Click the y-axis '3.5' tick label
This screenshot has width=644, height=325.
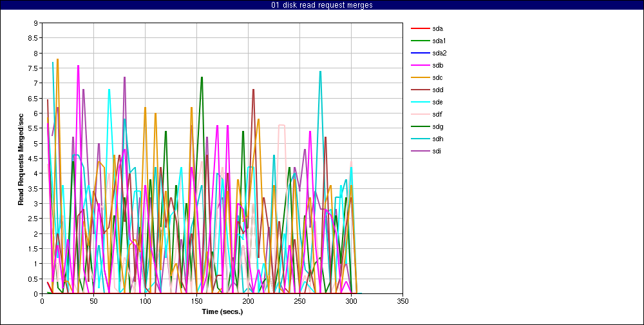33,188
